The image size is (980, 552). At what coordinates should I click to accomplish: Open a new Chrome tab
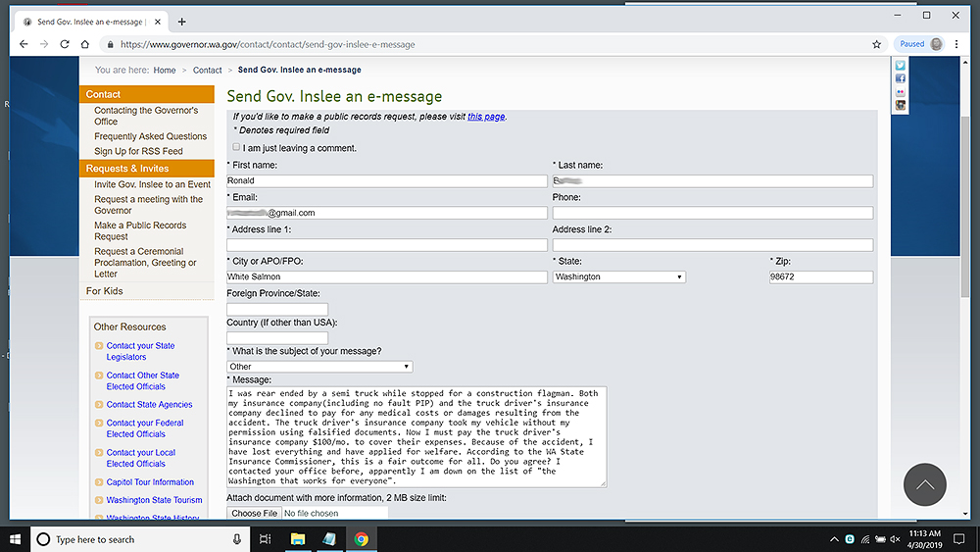pos(182,22)
